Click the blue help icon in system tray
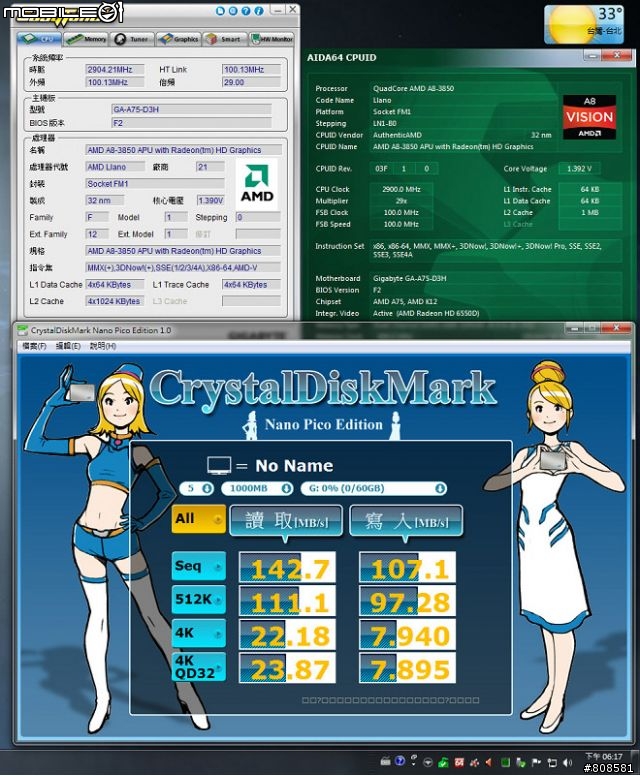Viewport: 640px width, 776px height. pyautogui.click(x=400, y=761)
